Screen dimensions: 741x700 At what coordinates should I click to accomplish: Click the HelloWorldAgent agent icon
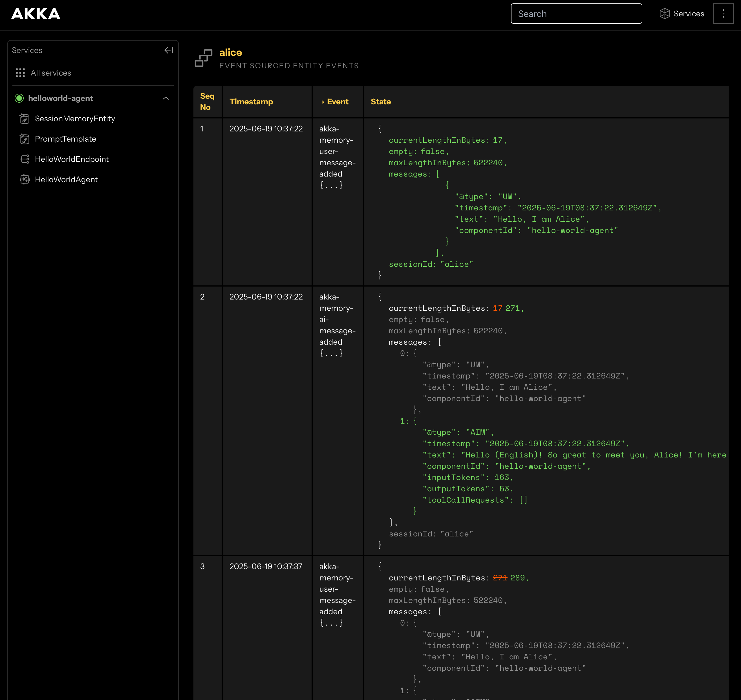pos(25,179)
